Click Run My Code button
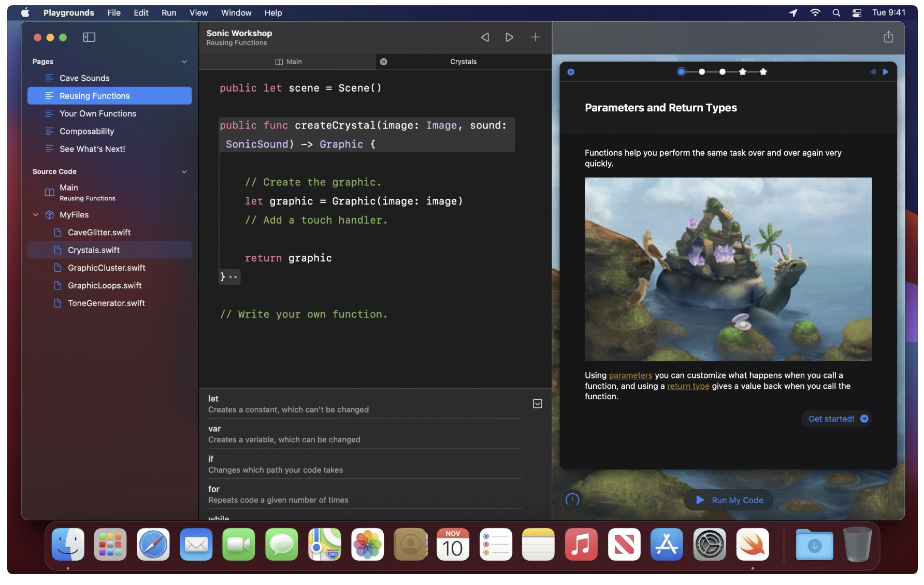 (x=729, y=500)
